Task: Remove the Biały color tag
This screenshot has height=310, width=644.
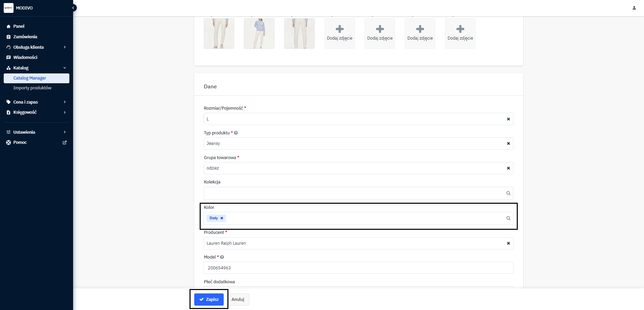Action: [222, 218]
